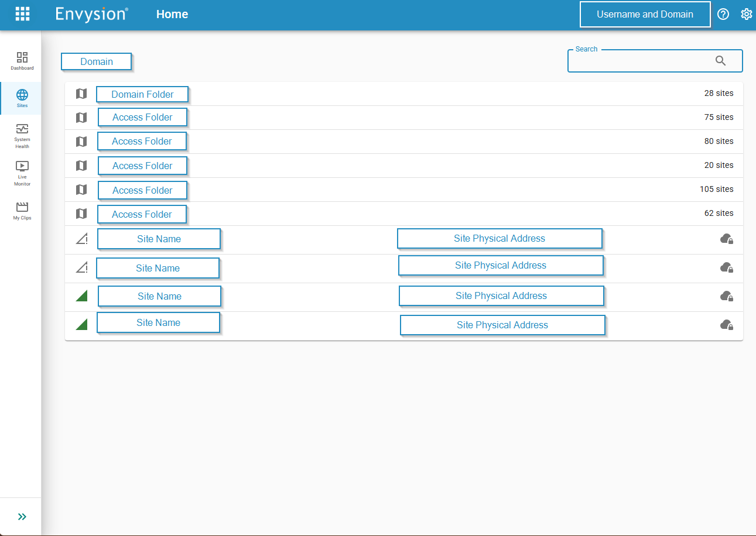Go to My Clips in the sidebar
The image size is (756, 536).
click(x=22, y=211)
